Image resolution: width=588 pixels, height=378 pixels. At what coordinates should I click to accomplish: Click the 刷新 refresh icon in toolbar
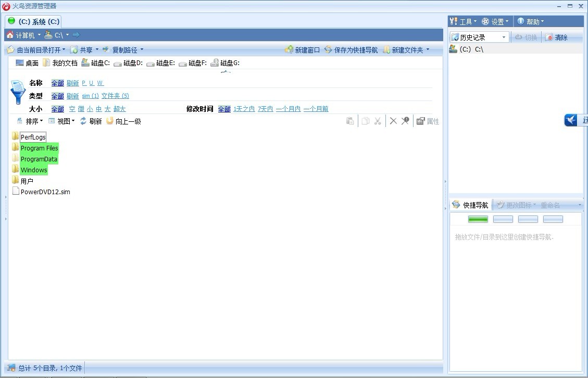[x=83, y=121]
